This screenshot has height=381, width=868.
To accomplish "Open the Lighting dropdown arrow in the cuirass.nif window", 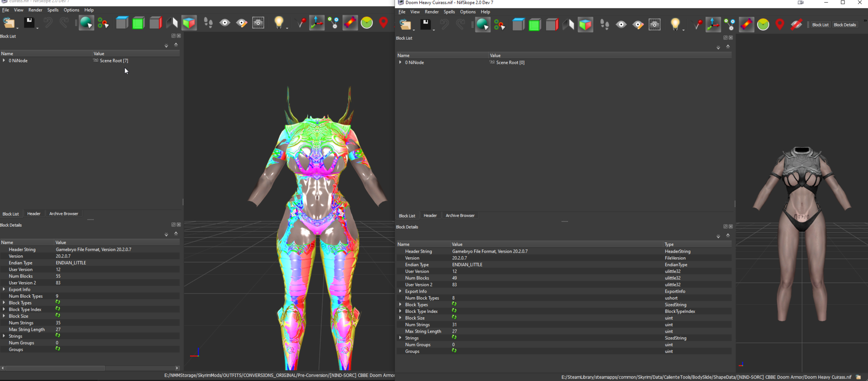I will coord(287,28).
